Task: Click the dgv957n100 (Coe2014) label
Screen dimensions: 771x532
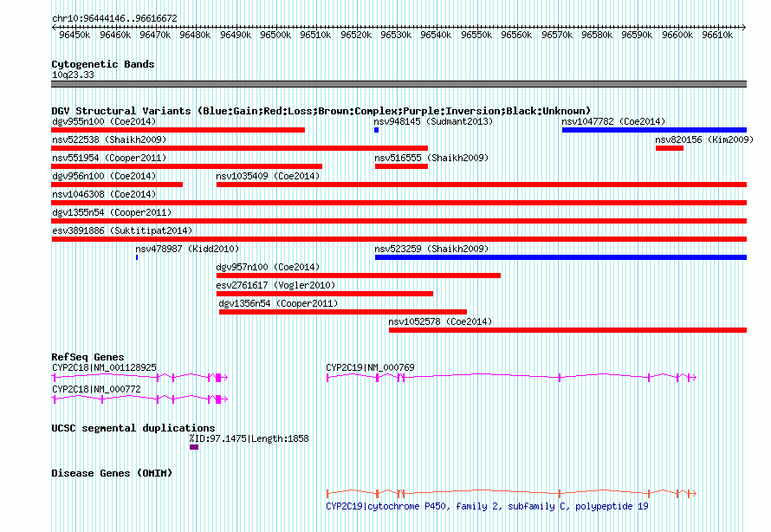Action: click(x=268, y=267)
